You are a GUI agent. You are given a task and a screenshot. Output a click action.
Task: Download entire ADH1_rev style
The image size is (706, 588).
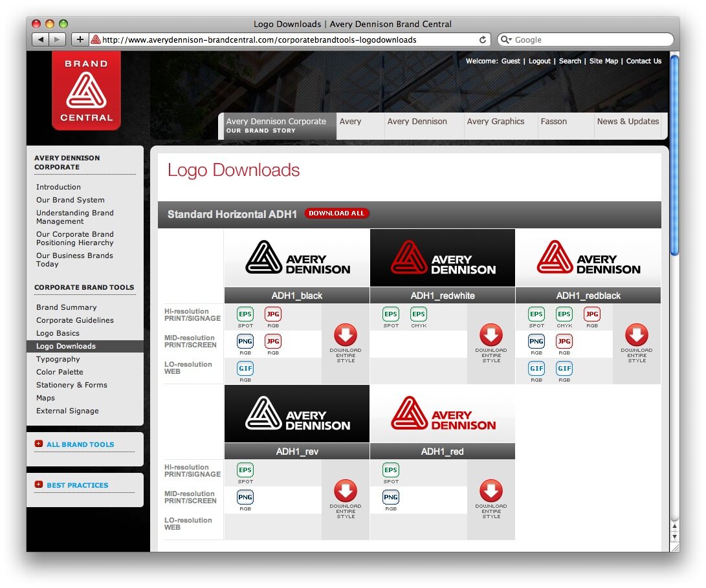[x=346, y=491]
